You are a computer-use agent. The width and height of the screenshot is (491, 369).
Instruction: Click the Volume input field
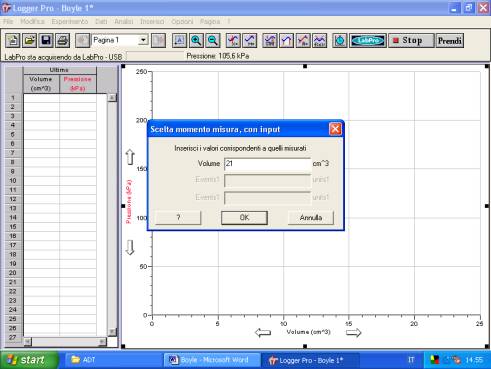(268, 164)
